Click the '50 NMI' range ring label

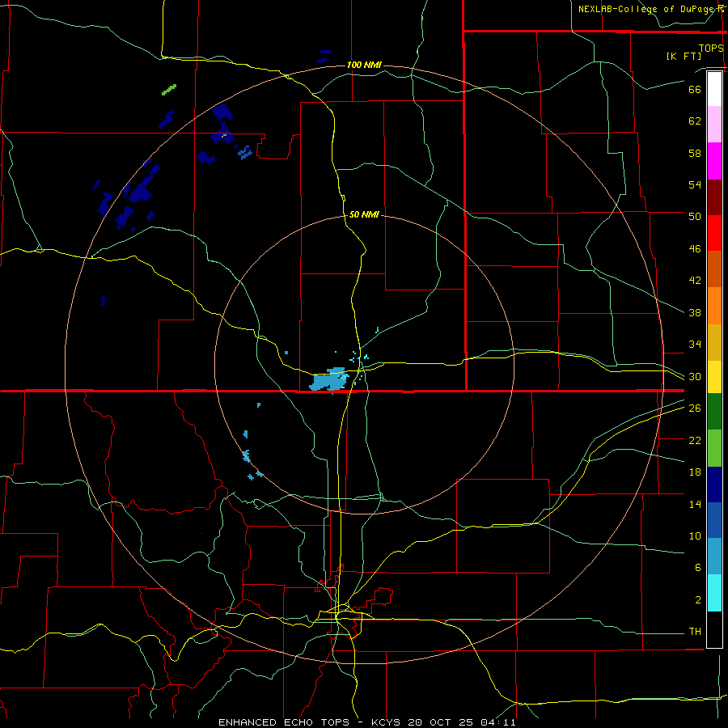[364, 214]
